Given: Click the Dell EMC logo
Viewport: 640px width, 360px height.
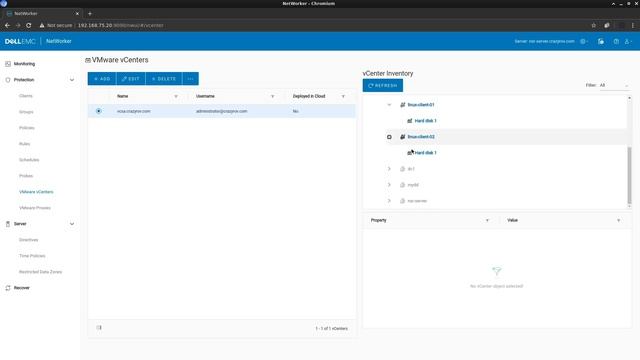Looking at the screenshot, I should click(x=20, y=41).
